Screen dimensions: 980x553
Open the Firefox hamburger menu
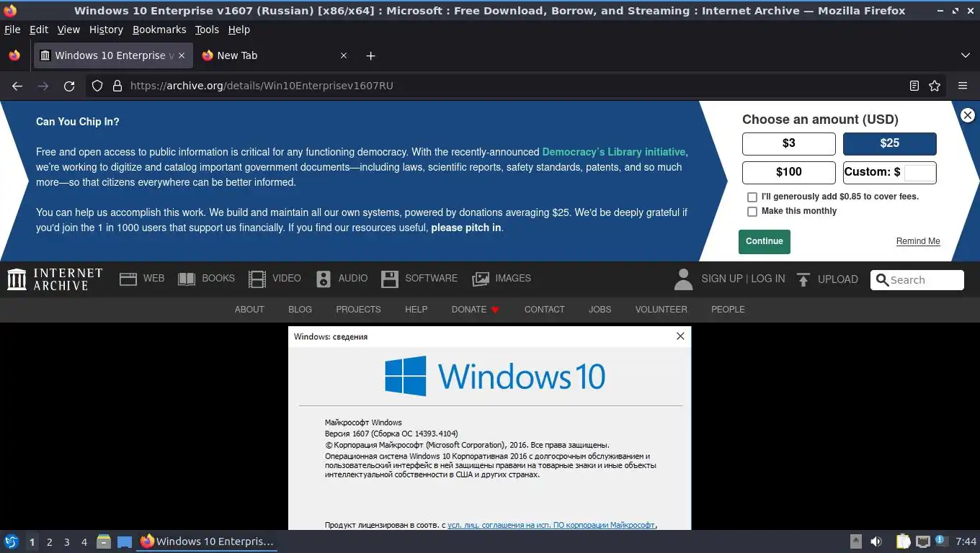tap(963, 86)
